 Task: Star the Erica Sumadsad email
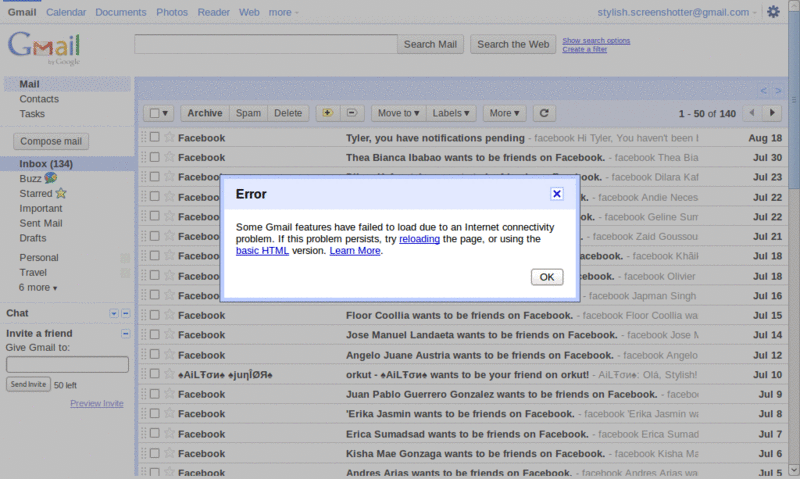(x=169, y=434)
